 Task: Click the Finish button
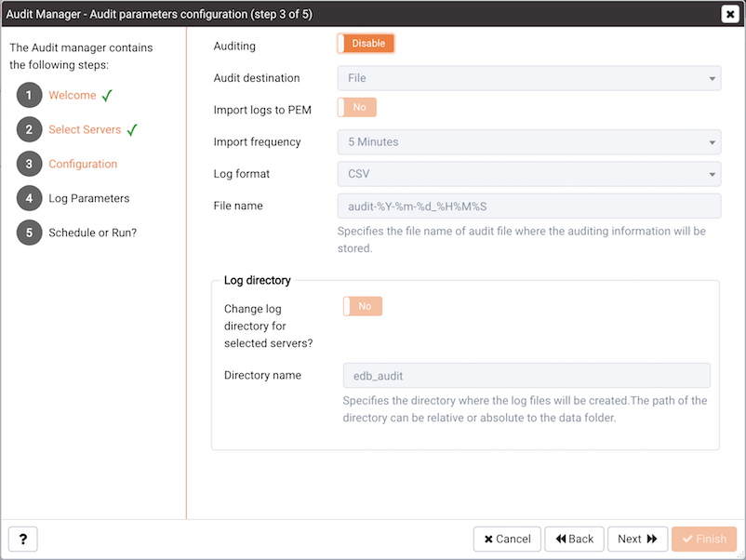point(704,539)
